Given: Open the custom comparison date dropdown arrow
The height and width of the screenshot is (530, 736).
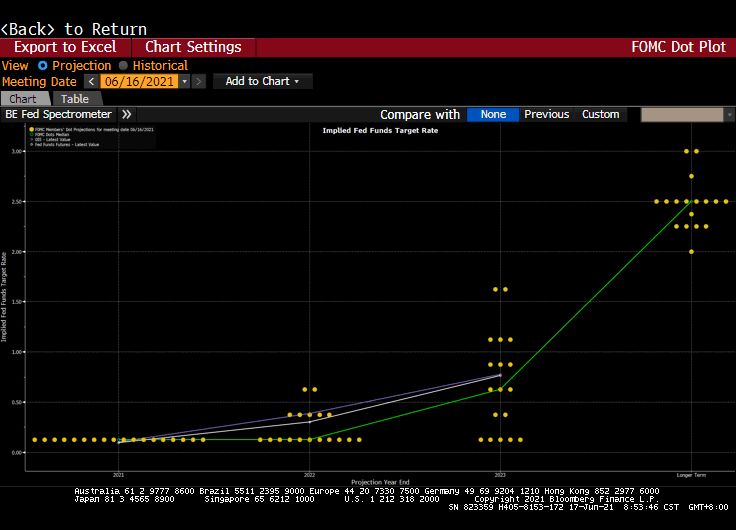Looking at the screenshot, I should click(729, 115).
